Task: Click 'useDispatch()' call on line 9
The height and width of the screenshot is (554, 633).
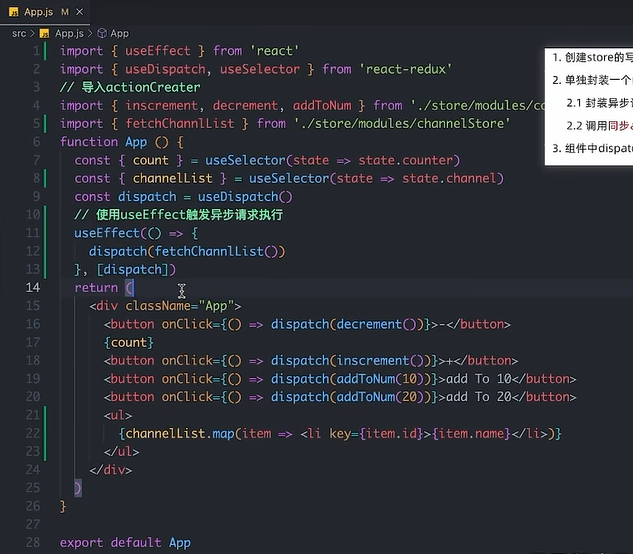Action: pyautogui.click(x=245, y=197)
